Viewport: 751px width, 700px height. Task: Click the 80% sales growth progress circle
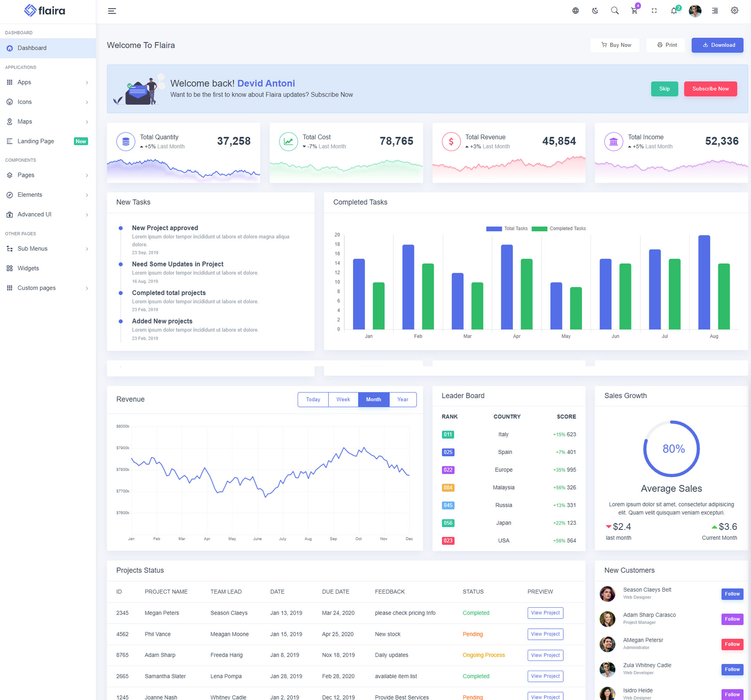671,448
